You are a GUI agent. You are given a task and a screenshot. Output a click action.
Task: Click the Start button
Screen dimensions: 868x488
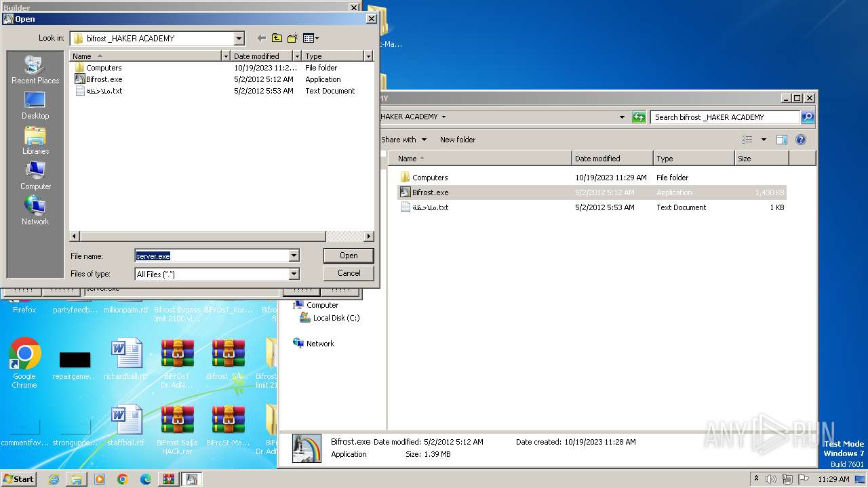[x=19, y=479]
